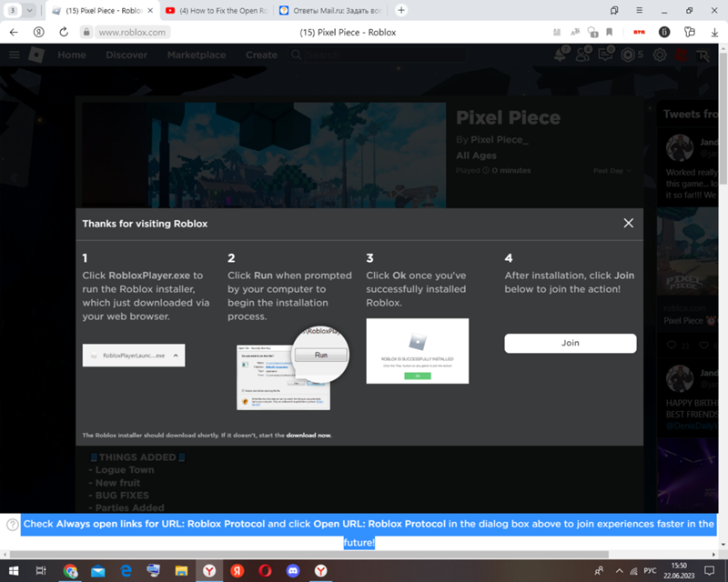
Task: Open a new browser tab
Action: tap(401, 10)
